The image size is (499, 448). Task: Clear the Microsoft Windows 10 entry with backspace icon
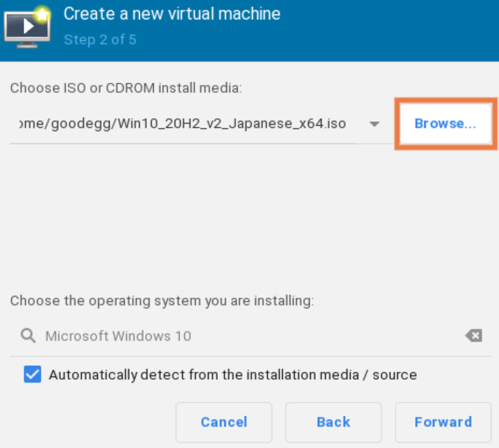click(474, 336)
